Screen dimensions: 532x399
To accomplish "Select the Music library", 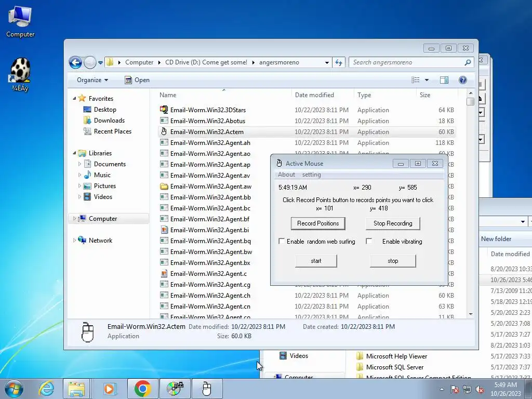I will (102, 175).
